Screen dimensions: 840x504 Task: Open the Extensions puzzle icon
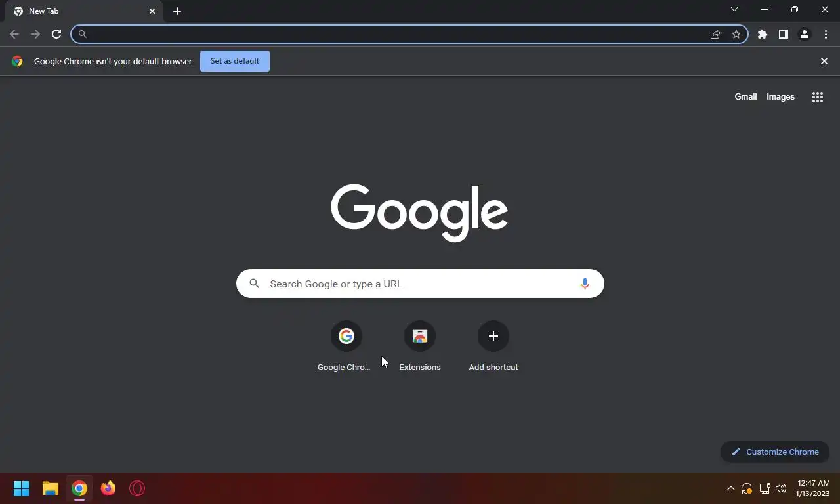pyautogui.click(x=763, y=34)
